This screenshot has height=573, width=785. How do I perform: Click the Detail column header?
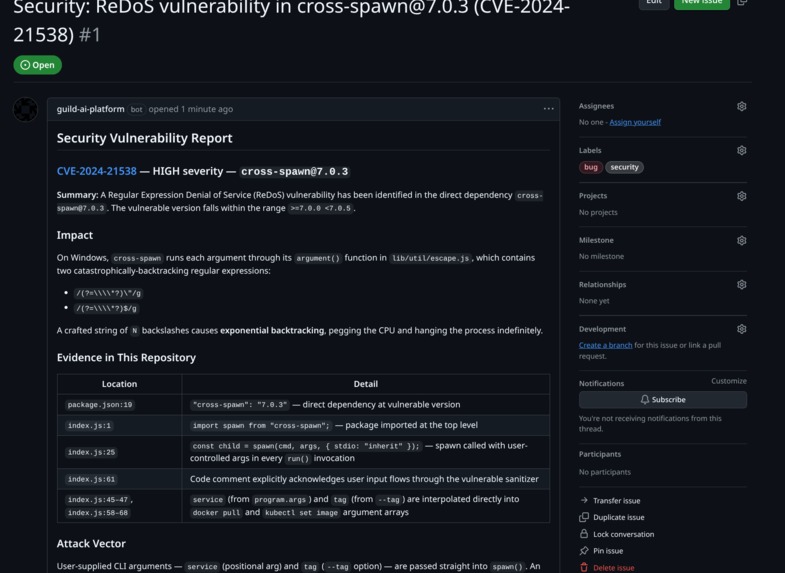[365, 384]
